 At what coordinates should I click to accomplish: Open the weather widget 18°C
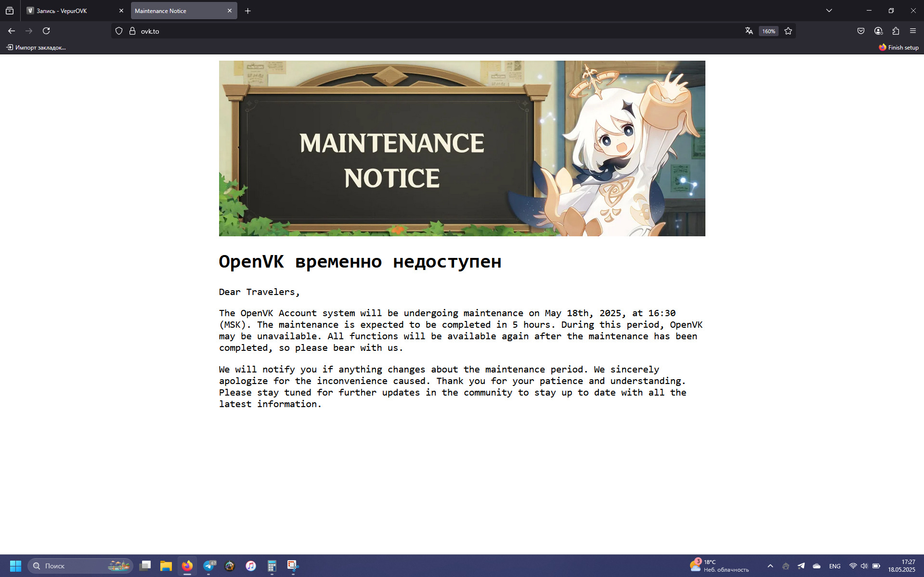click(720, 566)
